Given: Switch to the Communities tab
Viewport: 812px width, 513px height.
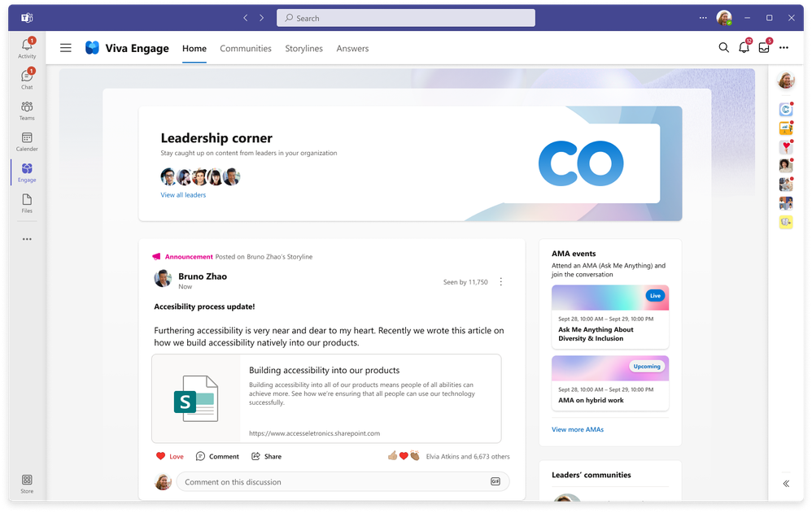Looking at the screenshot, I should (x=246, y=48).
